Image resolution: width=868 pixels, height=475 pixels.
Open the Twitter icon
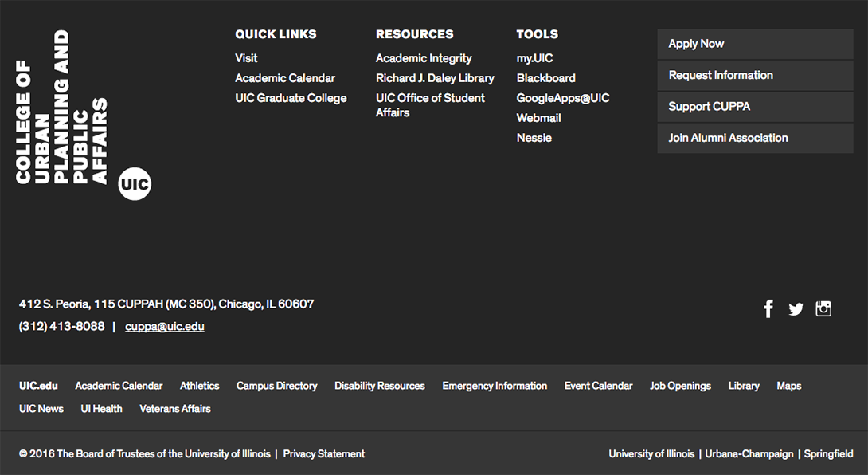click(x=796, y=308)
